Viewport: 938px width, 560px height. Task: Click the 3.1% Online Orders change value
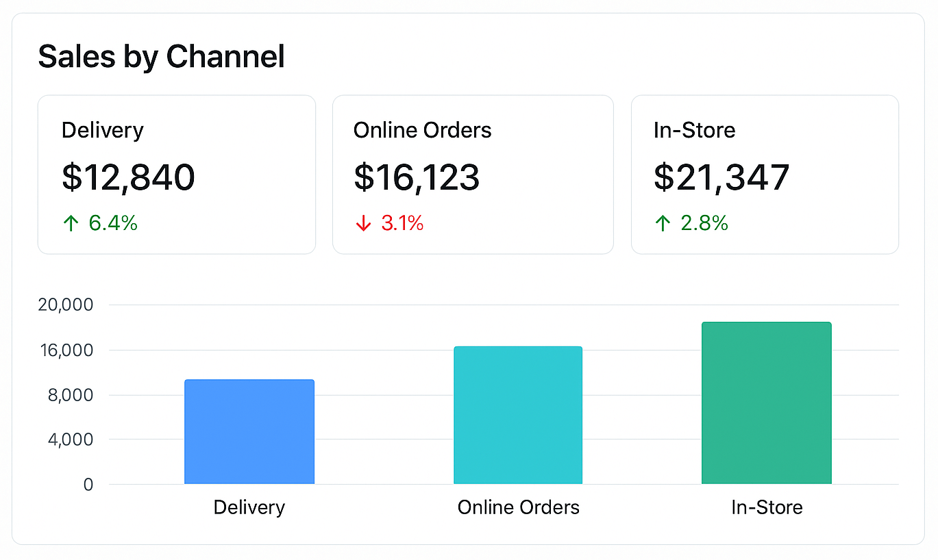click(402, 223)
